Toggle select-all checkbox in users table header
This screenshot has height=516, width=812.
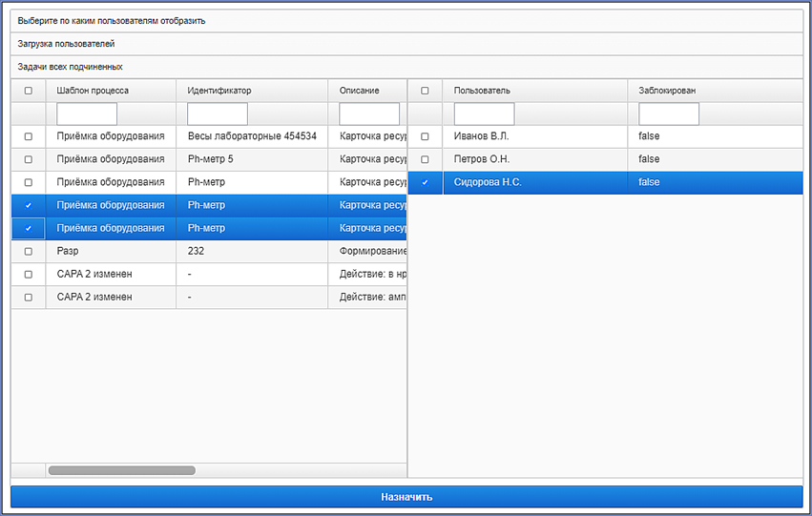(x=425, y=91)
